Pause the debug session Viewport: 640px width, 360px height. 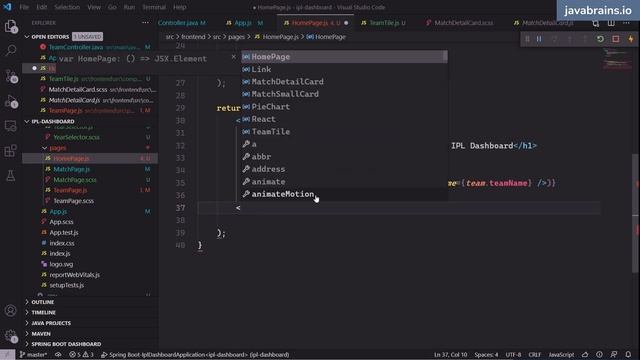(x=539, y=39)
